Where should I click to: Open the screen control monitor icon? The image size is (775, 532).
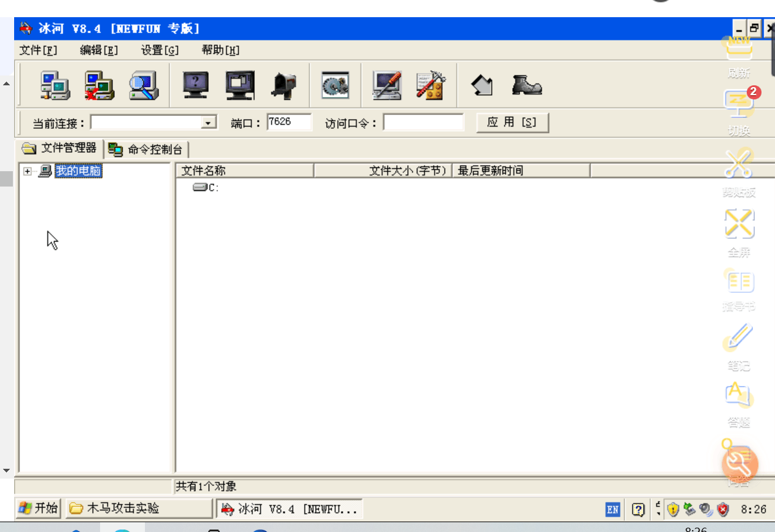pos(240,85)
